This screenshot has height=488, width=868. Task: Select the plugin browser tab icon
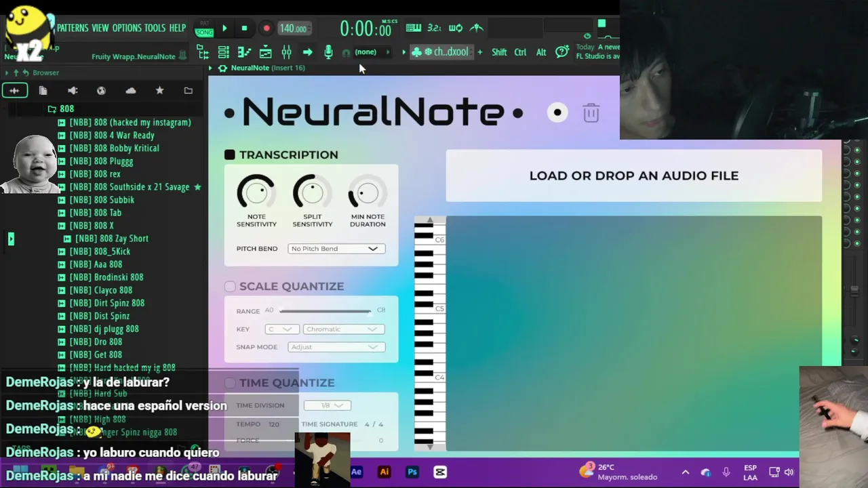point(73,91)
